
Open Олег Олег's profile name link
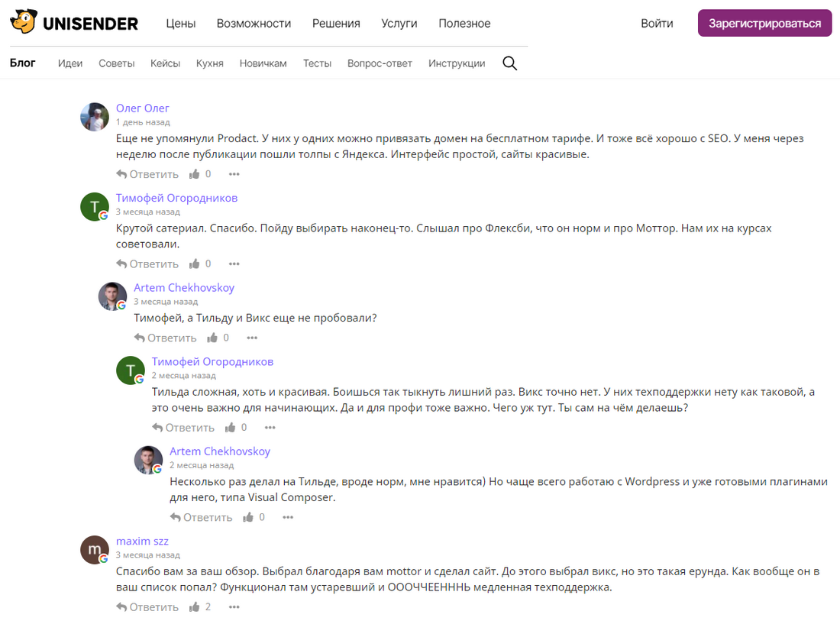143,108
